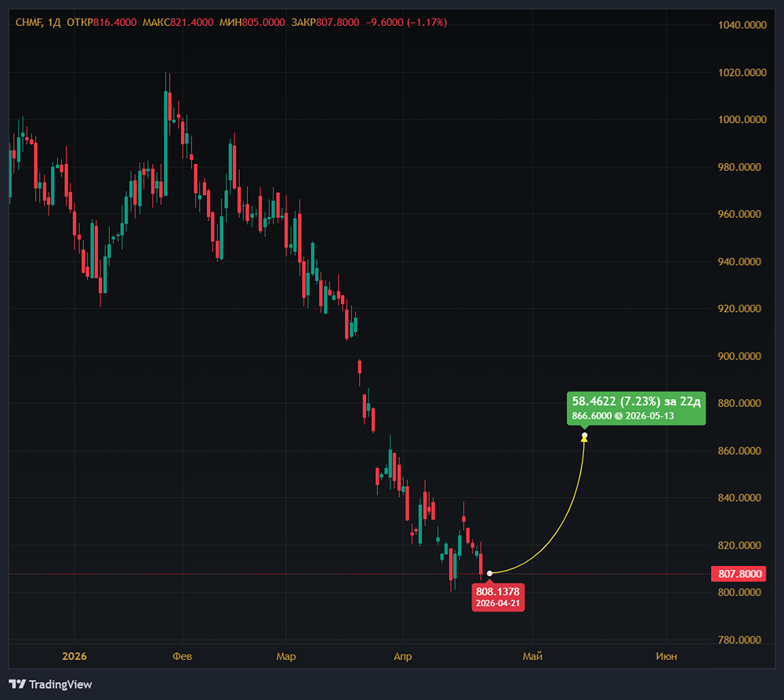Screen dimensions: 784x700
Task: Click the 1020.0000 price scale label
Action: [x=740, y=73]
